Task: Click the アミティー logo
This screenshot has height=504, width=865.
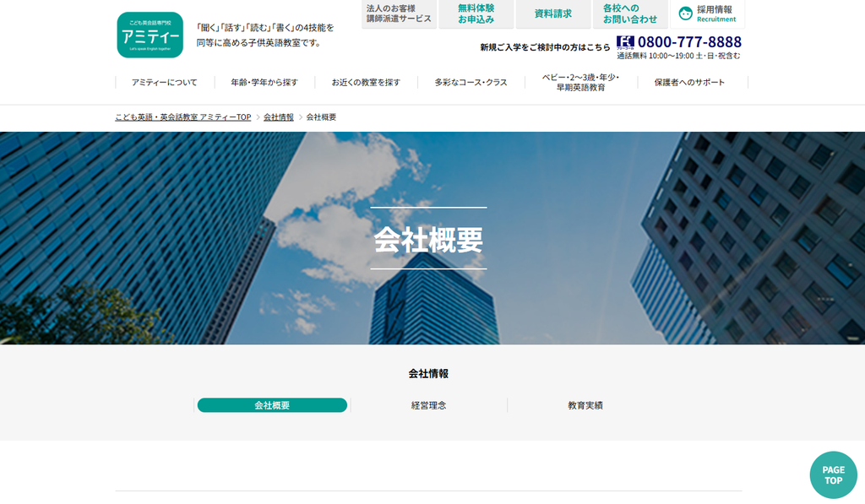Action: tap(150, 35)
